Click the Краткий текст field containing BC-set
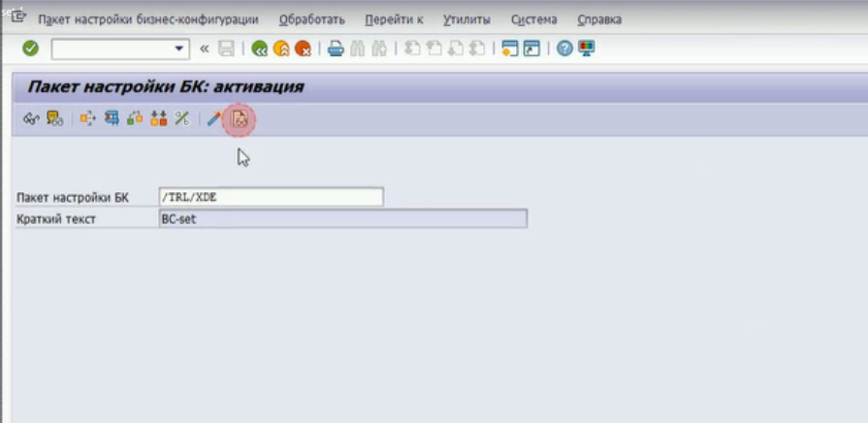The height and width of the screenshot is (423, 868). [x=341, y=219]
